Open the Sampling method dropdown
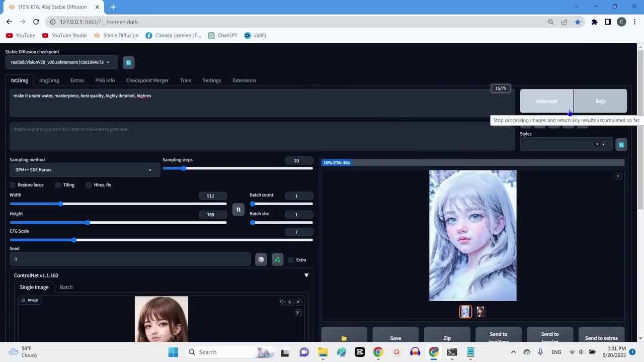The image size is (644, 362). 84,170
